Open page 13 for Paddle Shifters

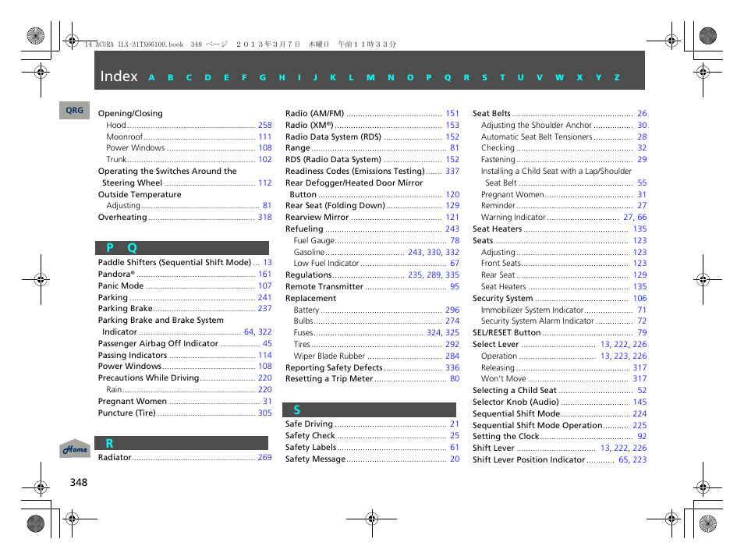267,262
